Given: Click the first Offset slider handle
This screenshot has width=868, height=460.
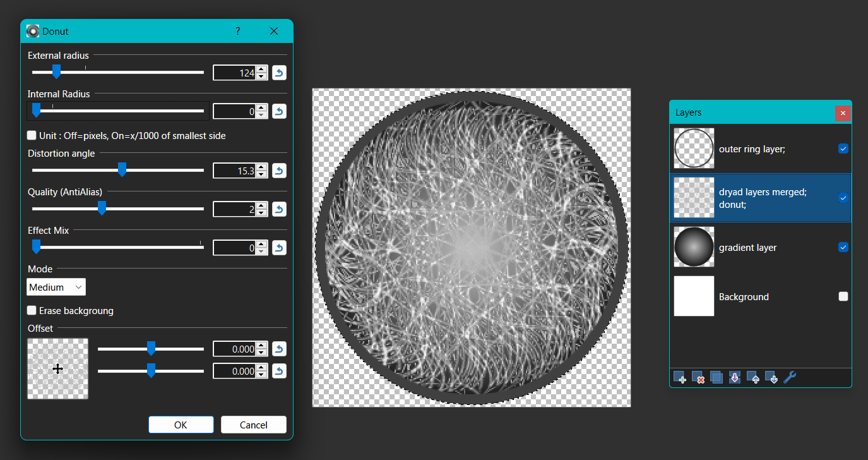Looking at the screenshot, I should click(151, 348).
